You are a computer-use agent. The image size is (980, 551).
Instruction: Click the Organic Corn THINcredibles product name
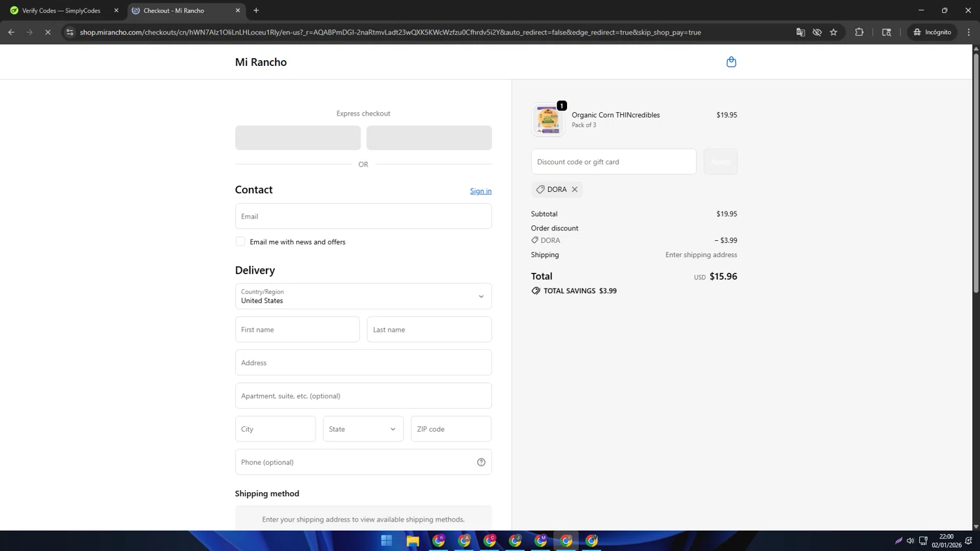tap(615, 115)
